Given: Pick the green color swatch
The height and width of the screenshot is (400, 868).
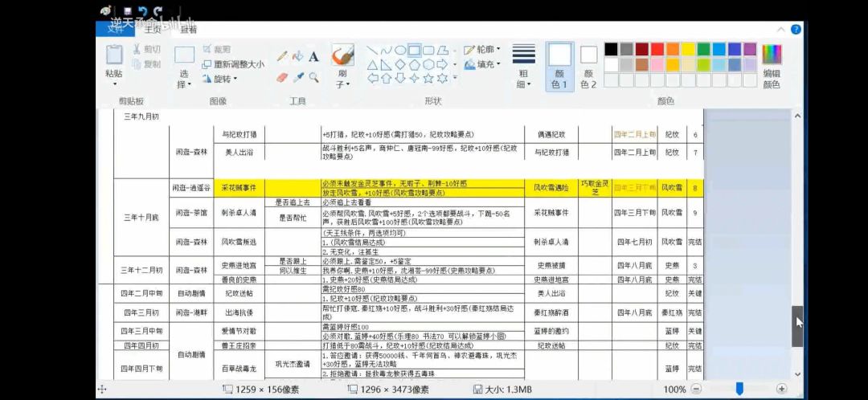Looking at the screenshot, I should (x=703, y=49).
